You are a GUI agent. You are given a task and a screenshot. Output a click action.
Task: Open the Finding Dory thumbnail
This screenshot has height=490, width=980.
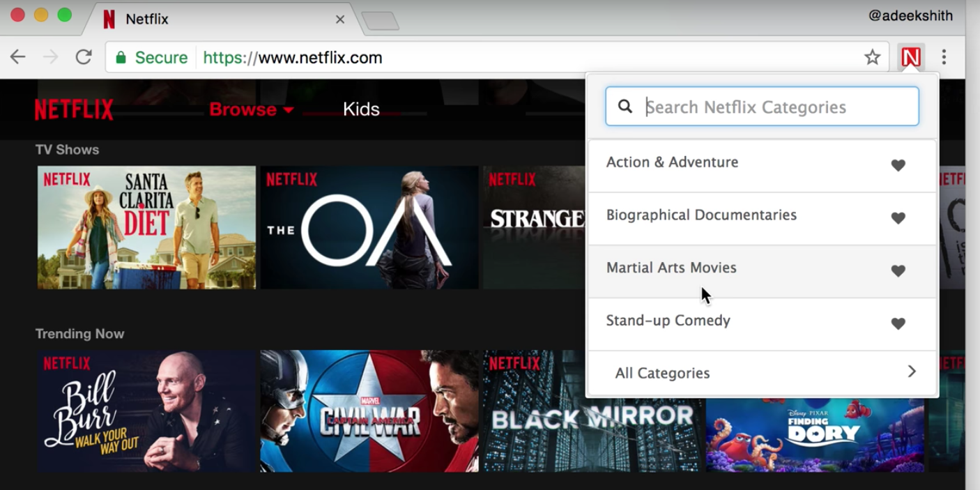coord(815,435)
